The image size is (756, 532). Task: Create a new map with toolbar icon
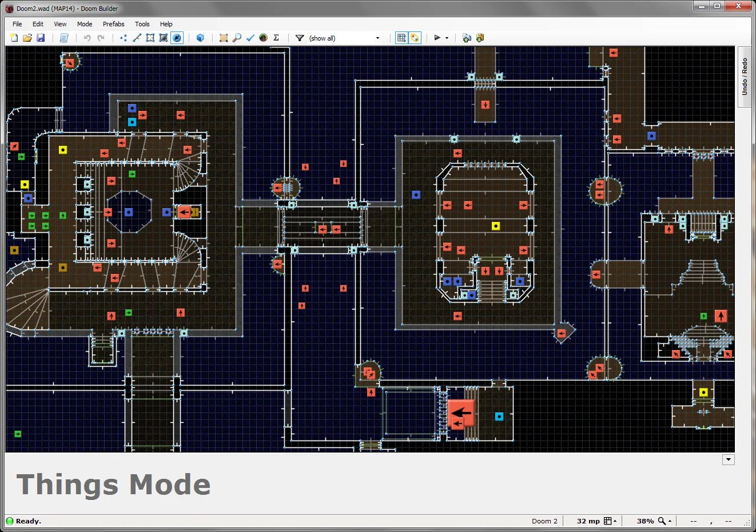pos(14,38)
